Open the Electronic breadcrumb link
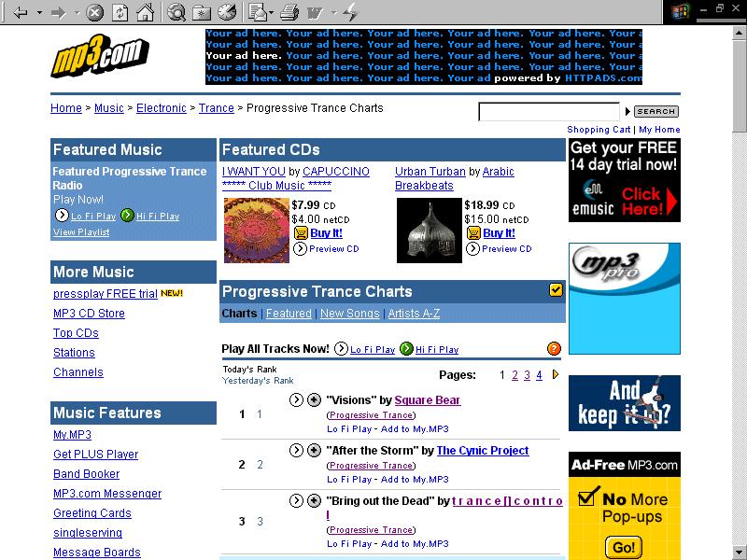Screen dimensions: 747x560 click(x=162, y=108)
